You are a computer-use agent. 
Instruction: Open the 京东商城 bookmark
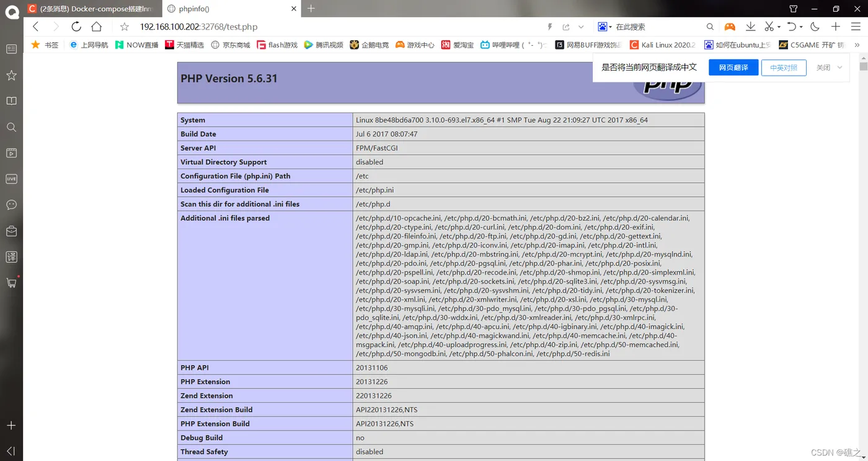[x=231, y=45]
